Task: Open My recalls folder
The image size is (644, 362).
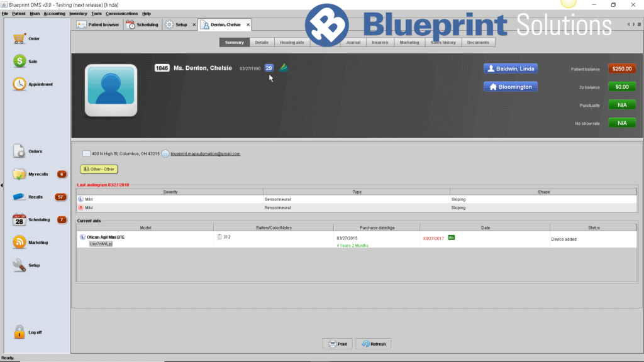Action: tap(19, 174)
